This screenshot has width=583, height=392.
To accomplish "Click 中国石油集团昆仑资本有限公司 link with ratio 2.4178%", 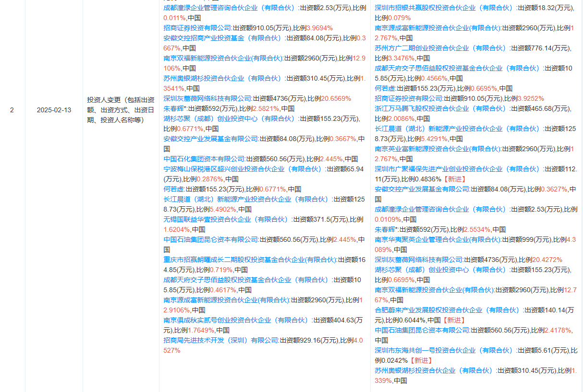I will (422, 330).
